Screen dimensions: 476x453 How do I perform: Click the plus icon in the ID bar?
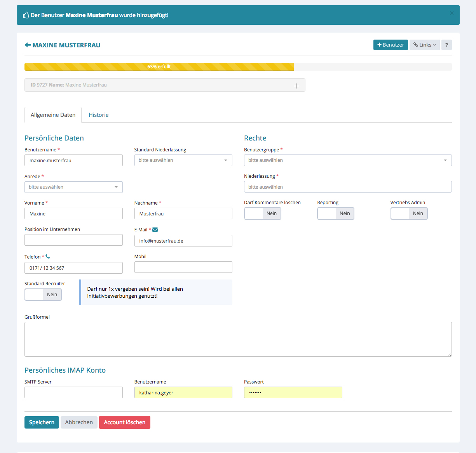[x=296, y=86]
